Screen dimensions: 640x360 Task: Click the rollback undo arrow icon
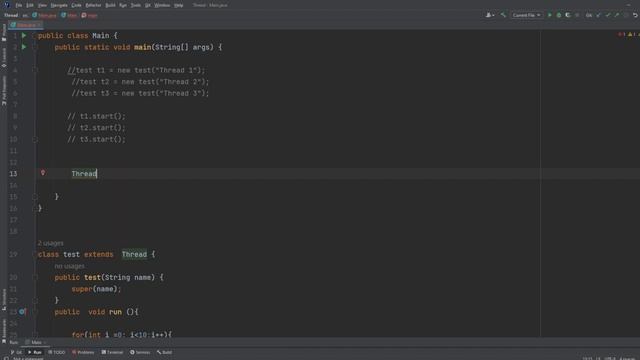(635, 15)
